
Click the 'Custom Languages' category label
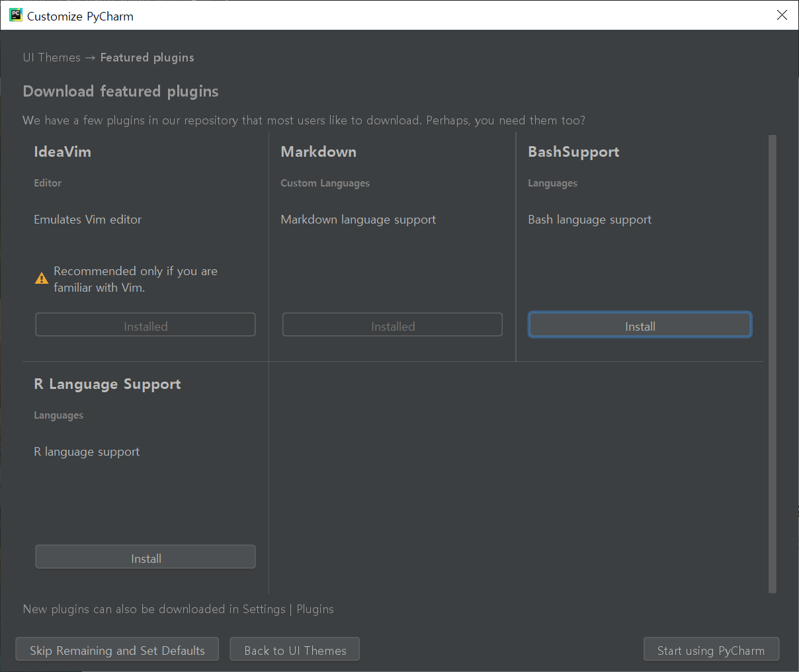[325, 183]
